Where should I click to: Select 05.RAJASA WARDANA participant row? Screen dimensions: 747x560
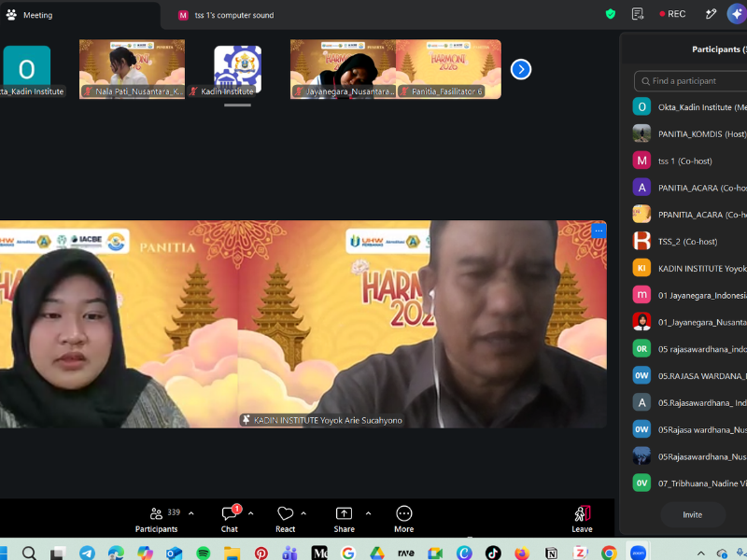point(689,376)
